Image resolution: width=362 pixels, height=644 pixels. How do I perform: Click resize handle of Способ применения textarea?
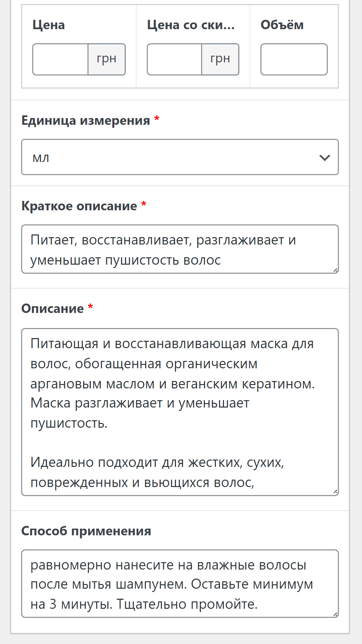pos(335,614)
